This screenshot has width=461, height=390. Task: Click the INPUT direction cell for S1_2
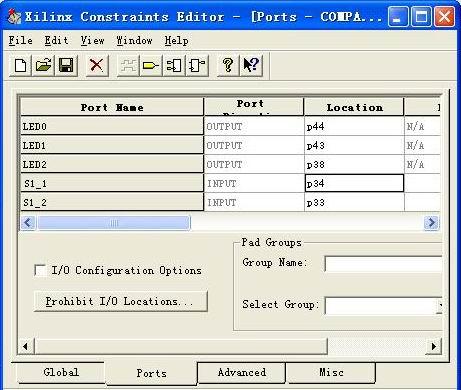click(254, 202)
